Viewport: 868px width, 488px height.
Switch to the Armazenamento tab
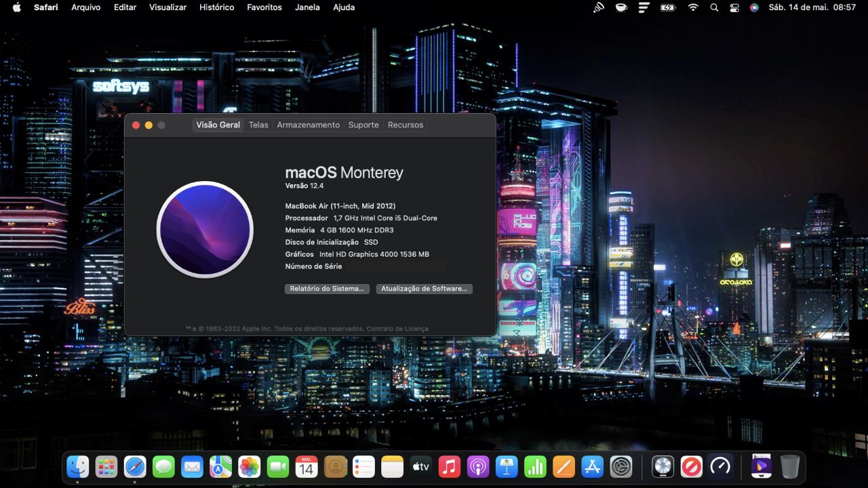tap(309, 125)
